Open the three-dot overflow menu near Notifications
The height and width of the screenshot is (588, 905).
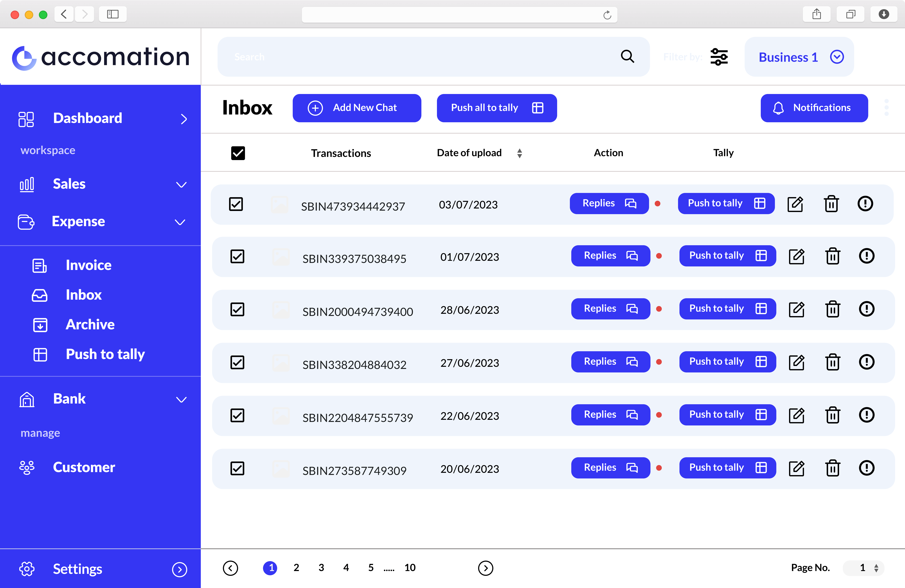tap(887, 108)
